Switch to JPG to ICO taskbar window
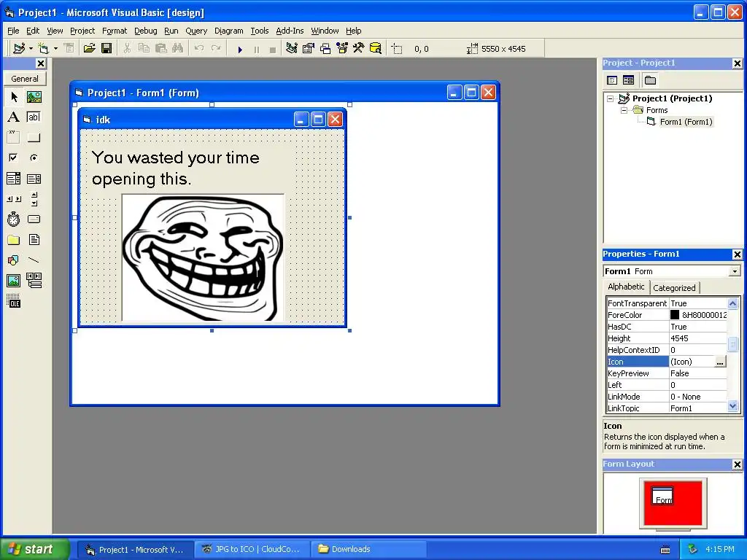 tap(252, 549)
